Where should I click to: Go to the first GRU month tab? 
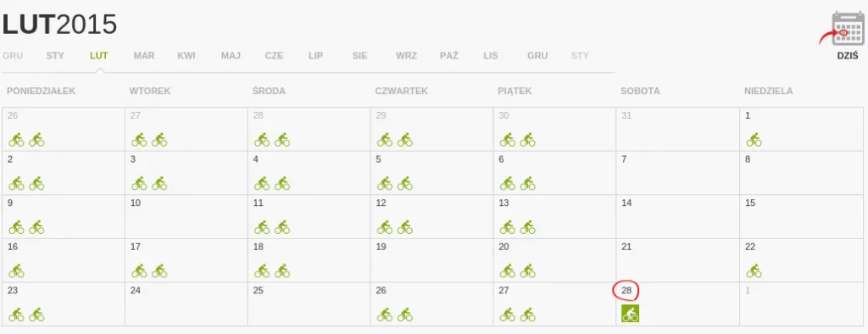tap(13, 56)
